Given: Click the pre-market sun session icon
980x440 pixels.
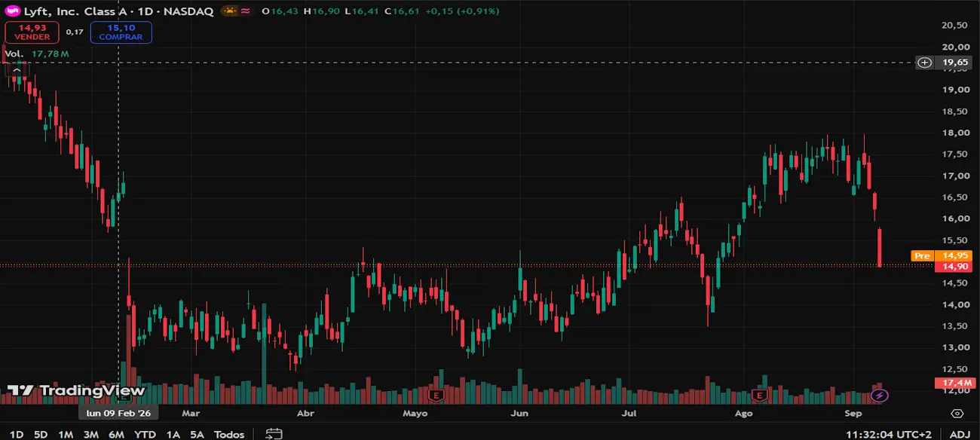Looking at the screenshot, I should pyautogui.click(x=230, y=11).
